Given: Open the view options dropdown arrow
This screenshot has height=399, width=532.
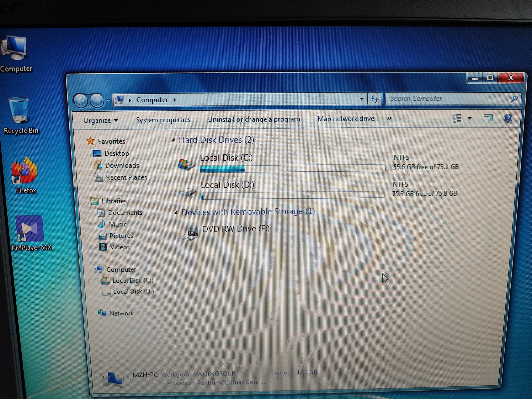Looking at the screenshot, I should 469,118.
